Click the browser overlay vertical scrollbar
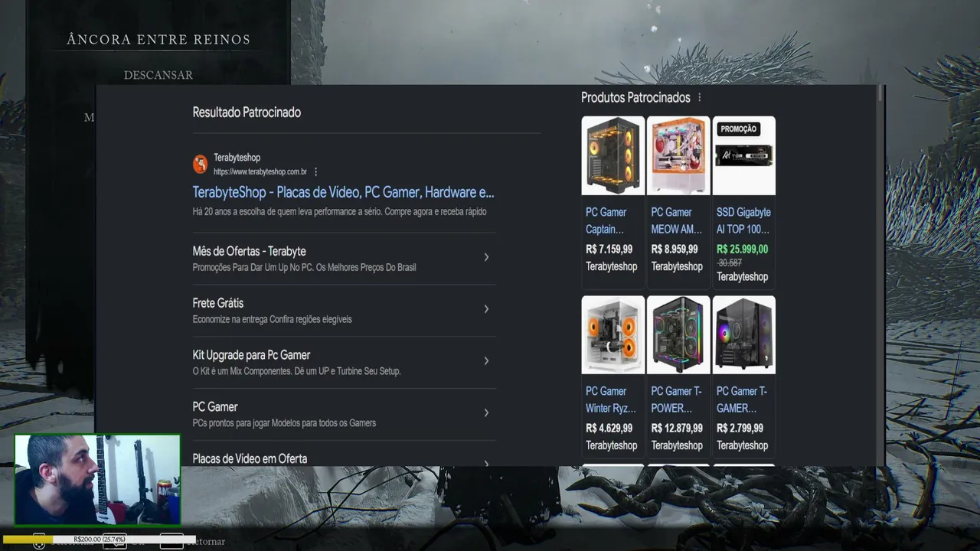 click(881, 275)
